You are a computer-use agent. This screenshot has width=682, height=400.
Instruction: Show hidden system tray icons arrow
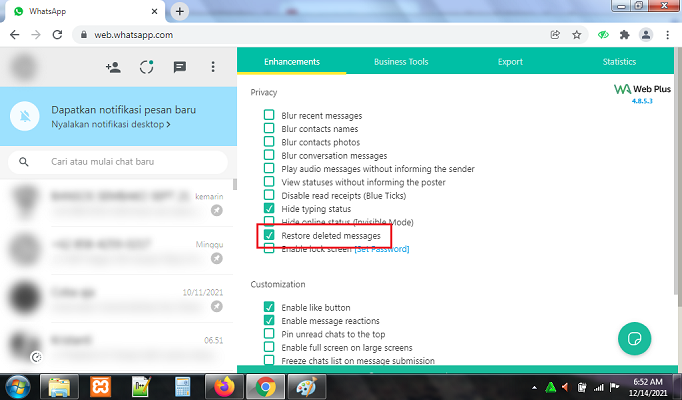[534, 387]
